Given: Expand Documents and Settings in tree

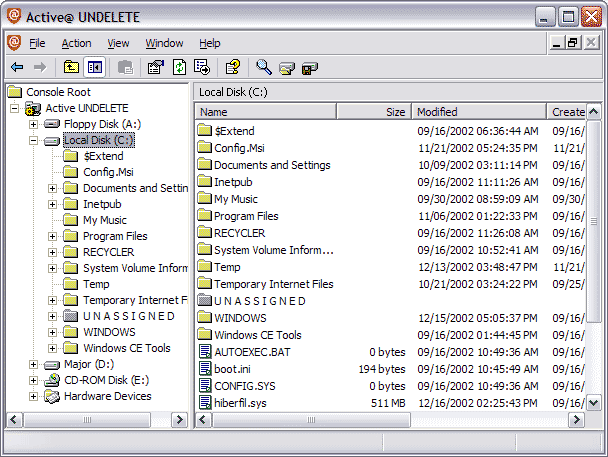Looking at the screenshot, I should 52,188.
